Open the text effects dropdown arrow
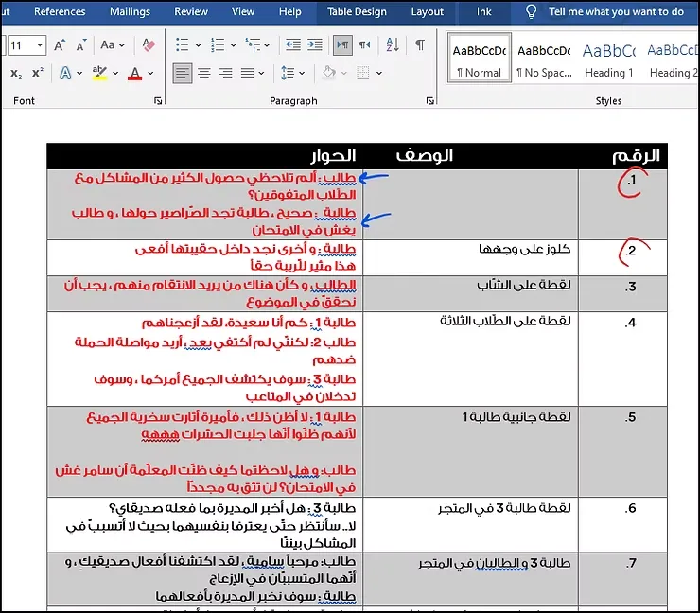This screenshot has width=700, height=613. click(79, 73)
